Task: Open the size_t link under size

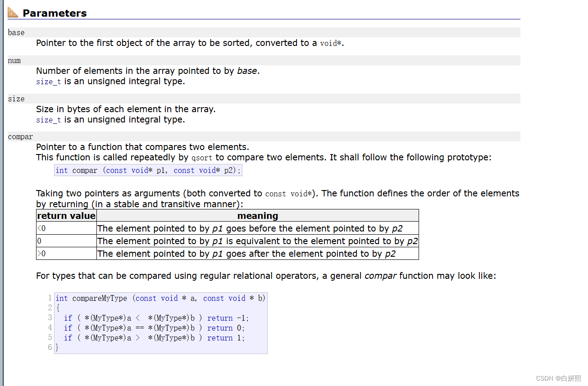Action: point(48,120)
